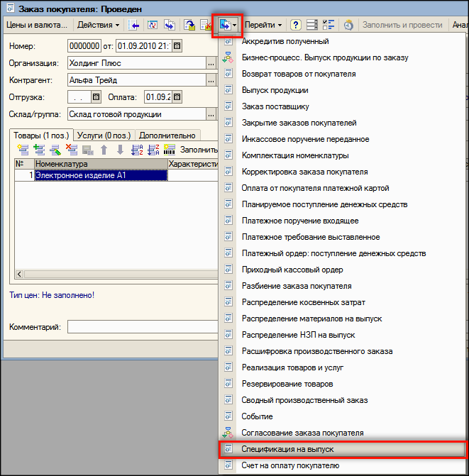
Task: Select 'Согласование заказа покупателя' item
Action: point(343,433)
